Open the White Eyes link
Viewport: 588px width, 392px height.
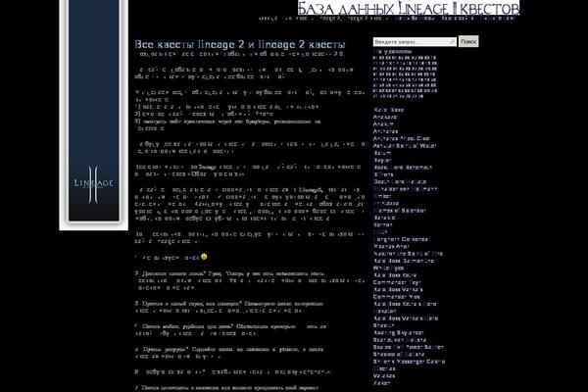[x=388, y=269]
